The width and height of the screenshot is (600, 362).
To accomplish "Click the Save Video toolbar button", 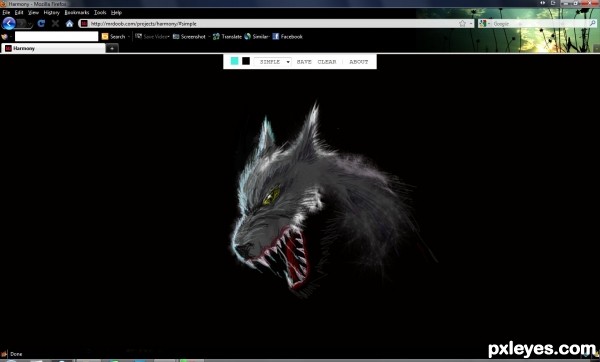I will [151, 36].
